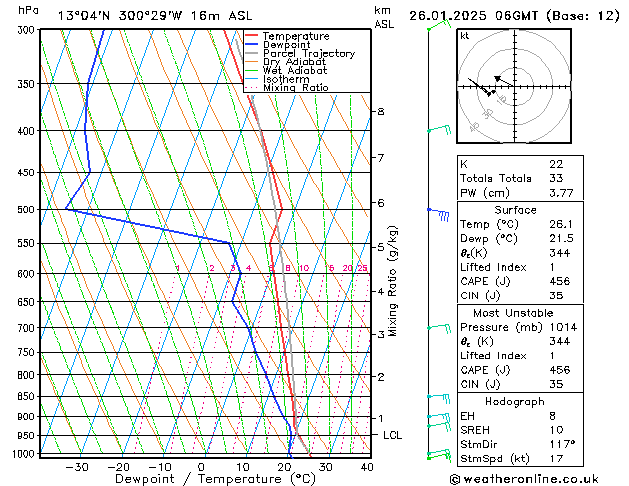The height and width of the screenshot is (486, 629).
Task: Click the 8 km altitude label
Action: pos(381,111)
